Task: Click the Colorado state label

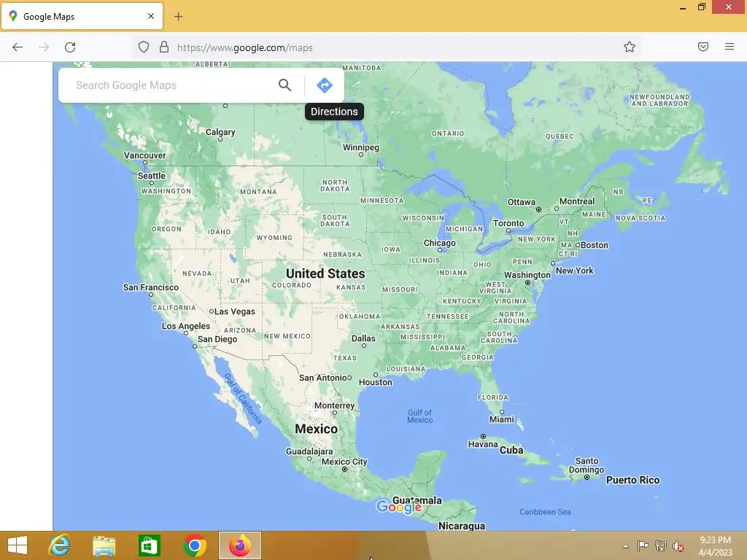Action: click(292, 285)
